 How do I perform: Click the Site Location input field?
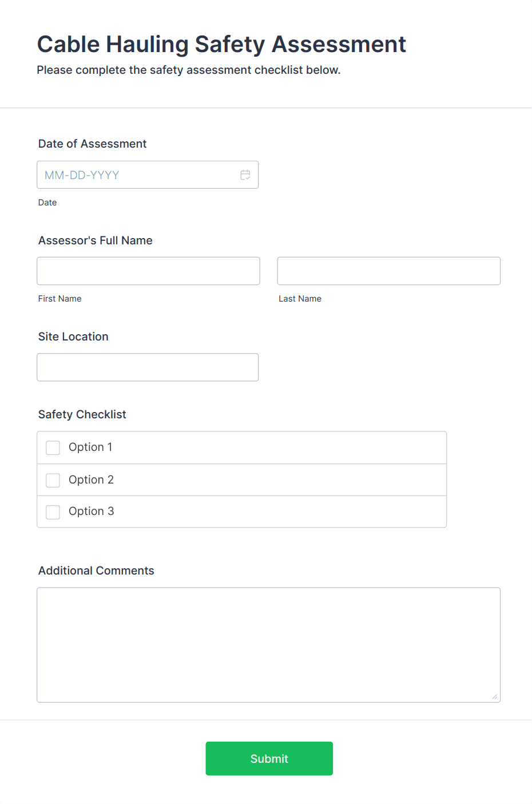coord(148,367)
